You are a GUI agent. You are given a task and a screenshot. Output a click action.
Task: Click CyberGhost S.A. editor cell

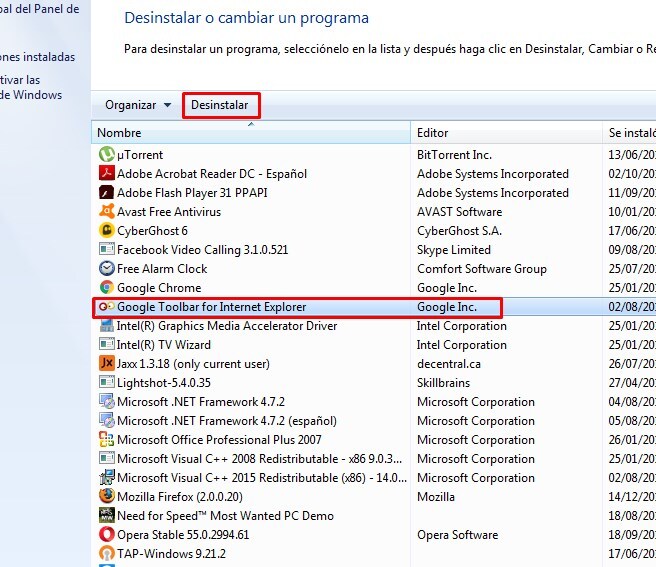[459, 231]
